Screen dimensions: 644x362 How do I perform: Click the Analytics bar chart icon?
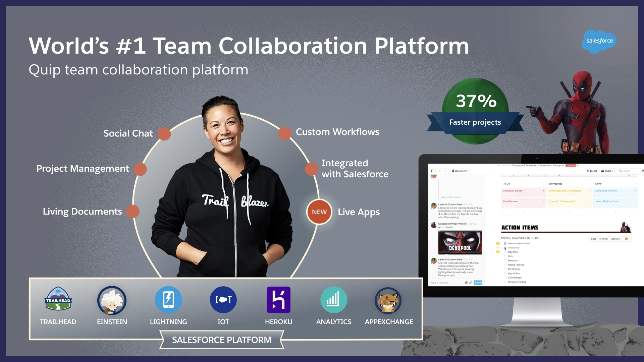[x=334, y=300]
